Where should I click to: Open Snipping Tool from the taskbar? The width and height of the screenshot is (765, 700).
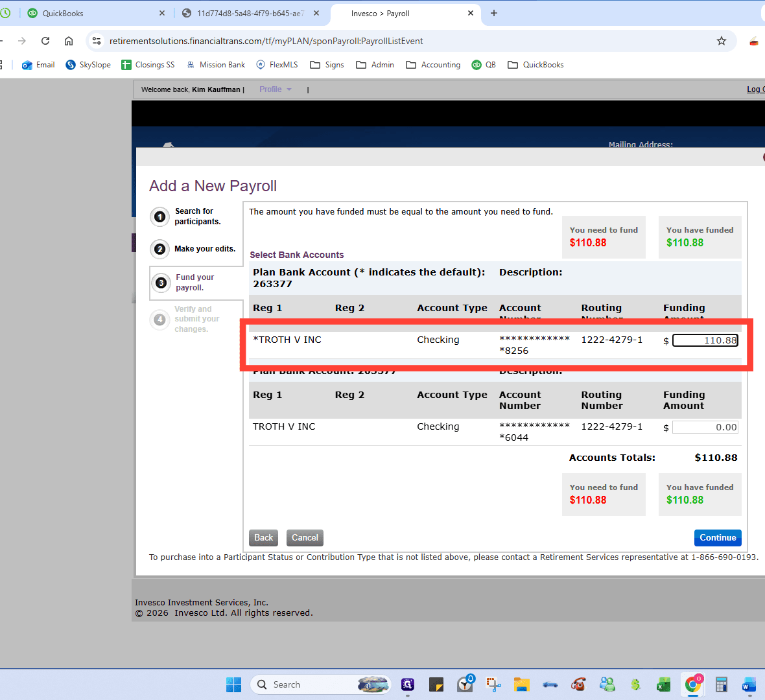[493, 684]
